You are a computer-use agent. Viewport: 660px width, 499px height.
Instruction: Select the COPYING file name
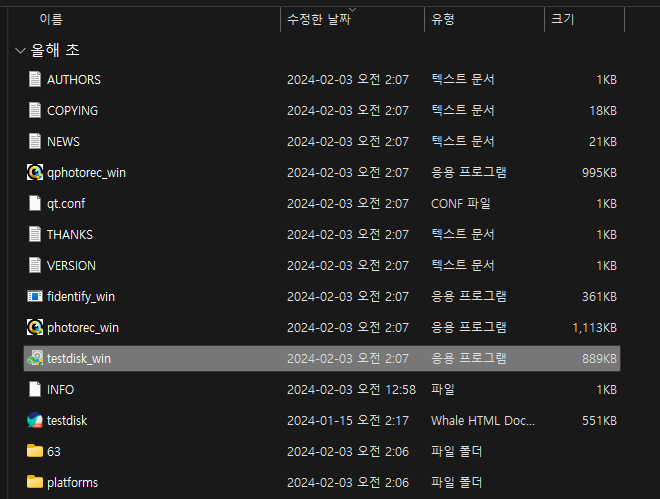coord(72,111)
